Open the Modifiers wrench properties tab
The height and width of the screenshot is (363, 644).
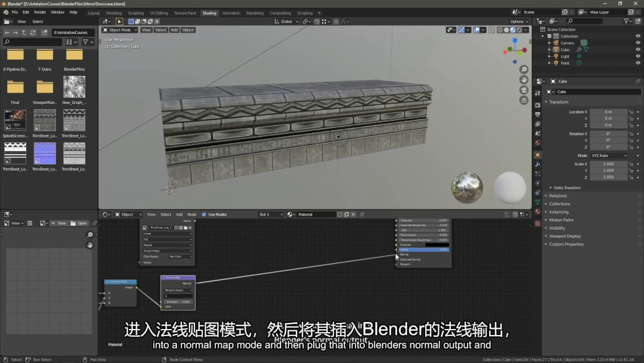538,164
